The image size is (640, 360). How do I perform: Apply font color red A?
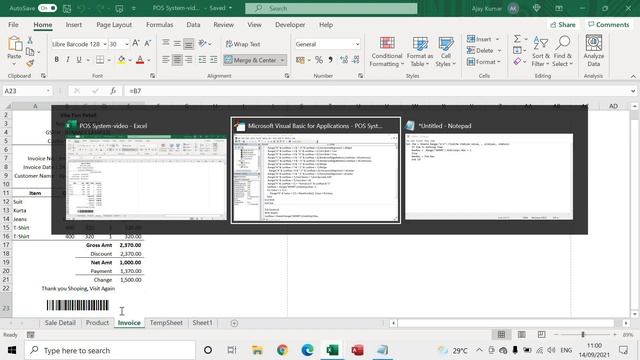point(140,60)
